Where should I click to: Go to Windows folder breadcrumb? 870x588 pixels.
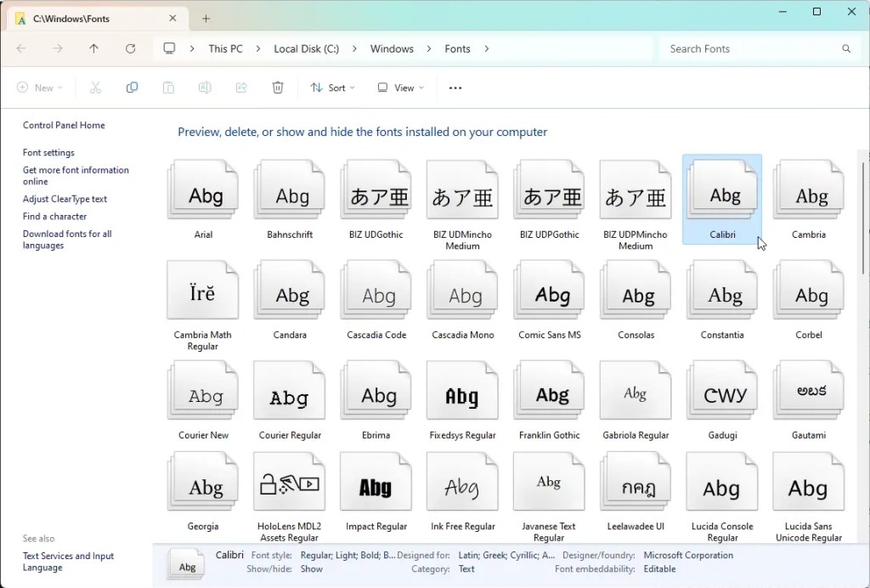click(x=392, y=48)
